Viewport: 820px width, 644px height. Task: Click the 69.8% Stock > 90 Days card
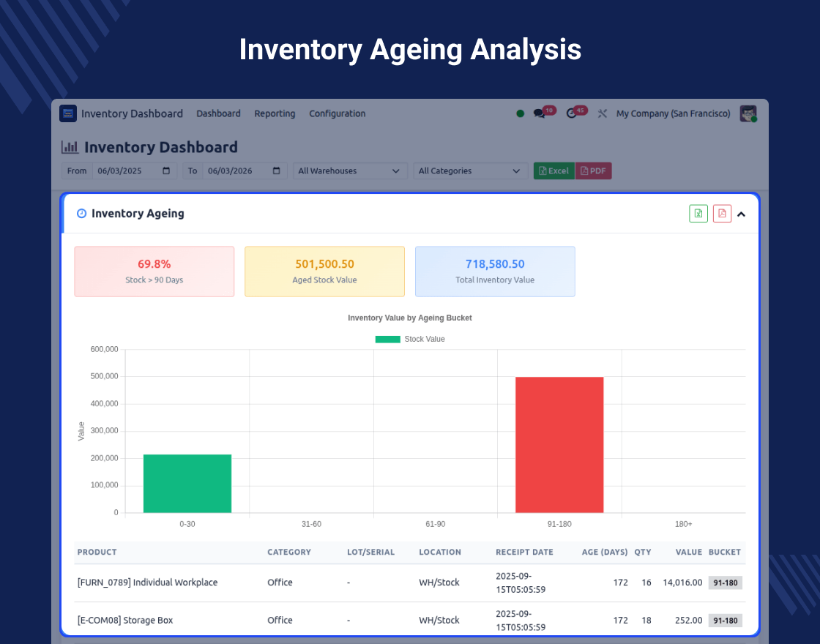[154, 272]
